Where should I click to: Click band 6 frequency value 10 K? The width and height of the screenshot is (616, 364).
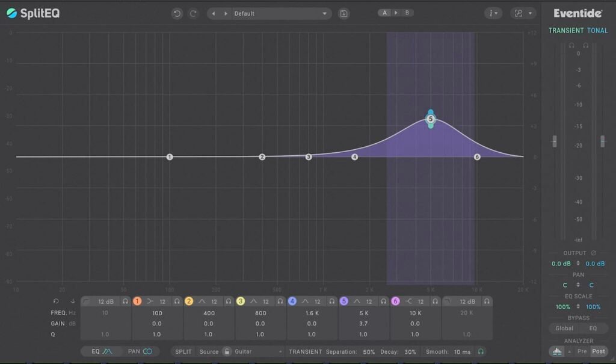415,313
